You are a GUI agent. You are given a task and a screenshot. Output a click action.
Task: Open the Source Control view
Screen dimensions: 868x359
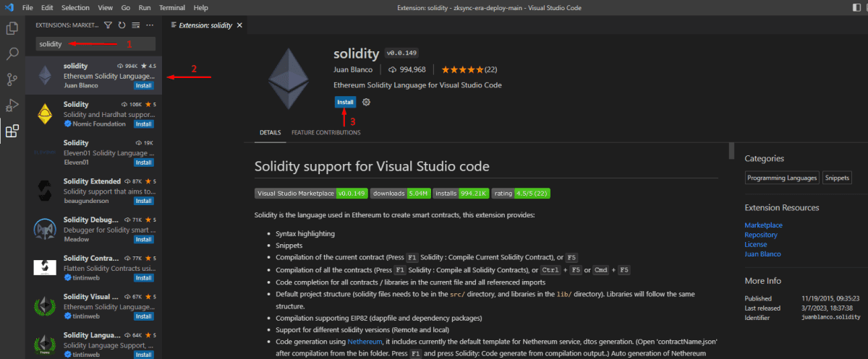(12, 79)
